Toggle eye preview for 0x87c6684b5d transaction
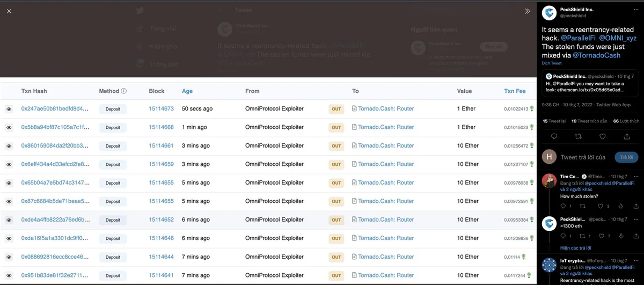644x285 pixels. (9, 202)
